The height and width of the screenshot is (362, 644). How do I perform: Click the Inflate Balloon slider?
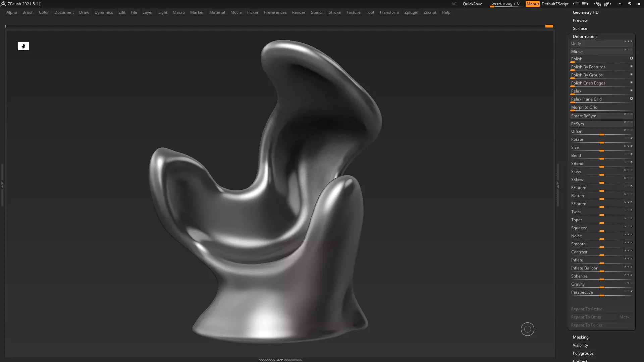pyautogui.click(x=601, y=268)
